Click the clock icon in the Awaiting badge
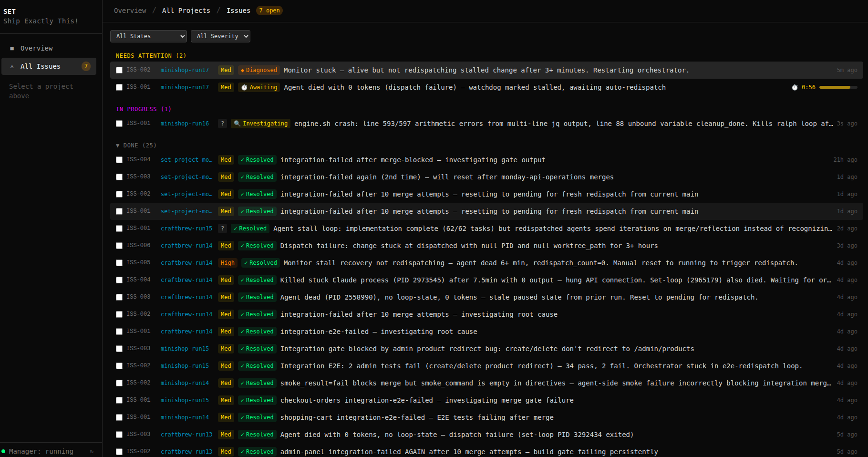 tap(244, 87)
